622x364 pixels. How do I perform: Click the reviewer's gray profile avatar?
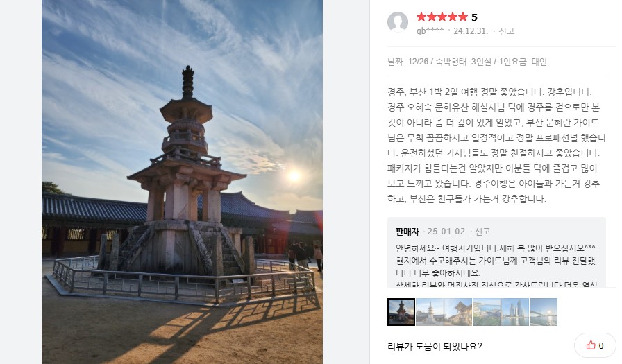[x=398, y=21]
